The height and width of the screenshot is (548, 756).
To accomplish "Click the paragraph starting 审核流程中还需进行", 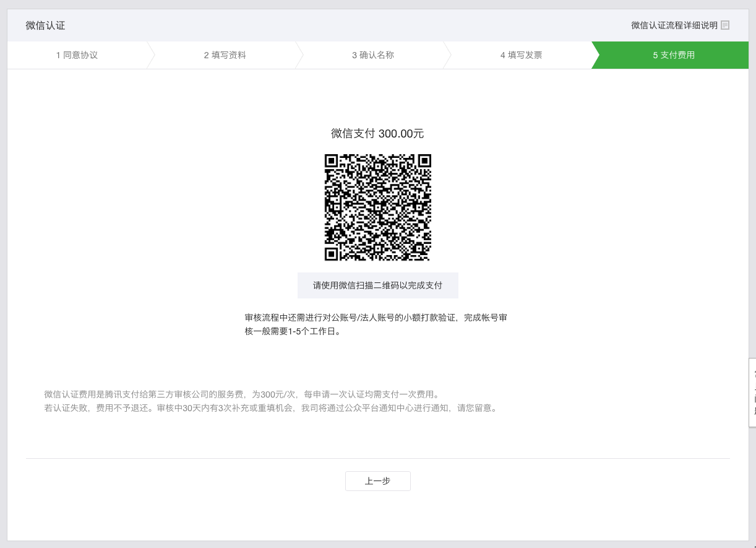I will point(376,324).
